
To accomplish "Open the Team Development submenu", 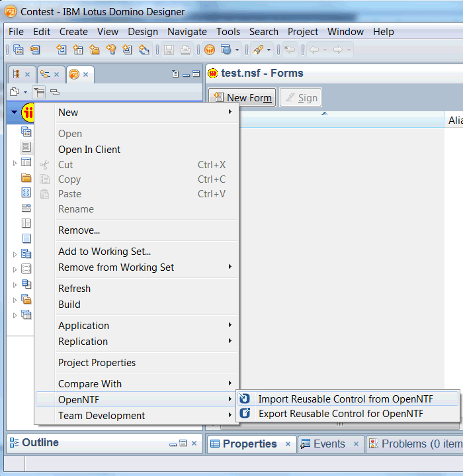I will [x=136, y=415].
